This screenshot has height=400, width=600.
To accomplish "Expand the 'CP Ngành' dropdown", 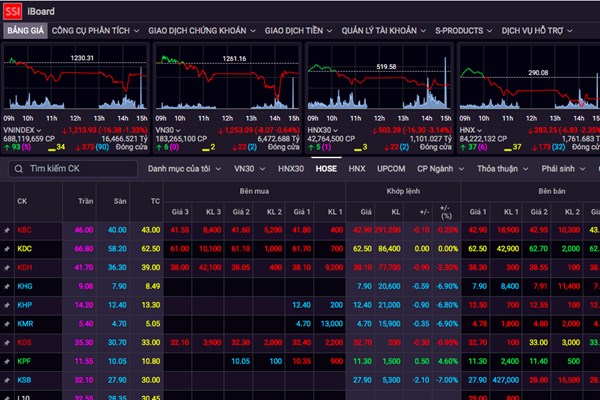I will point(440,169).
